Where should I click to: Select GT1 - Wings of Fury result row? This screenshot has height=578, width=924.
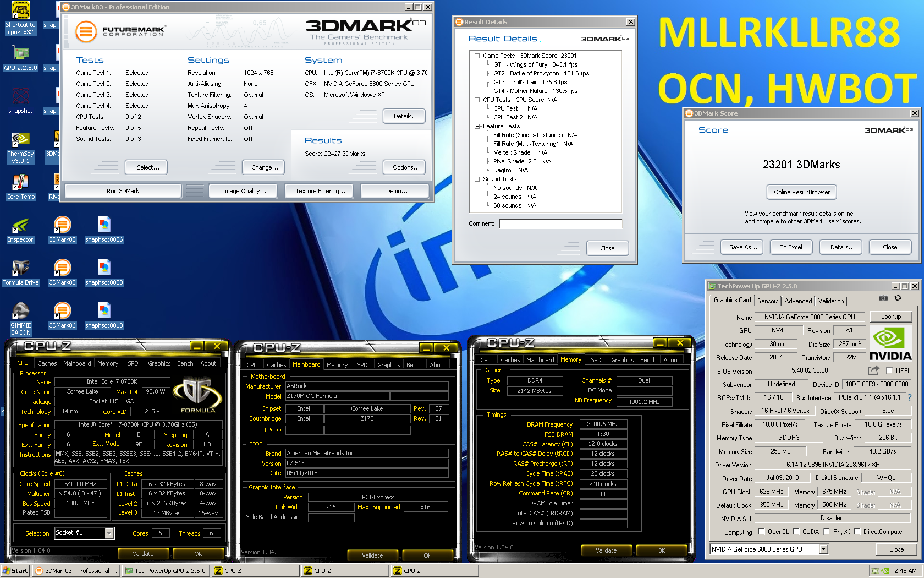tap(535, 64)
